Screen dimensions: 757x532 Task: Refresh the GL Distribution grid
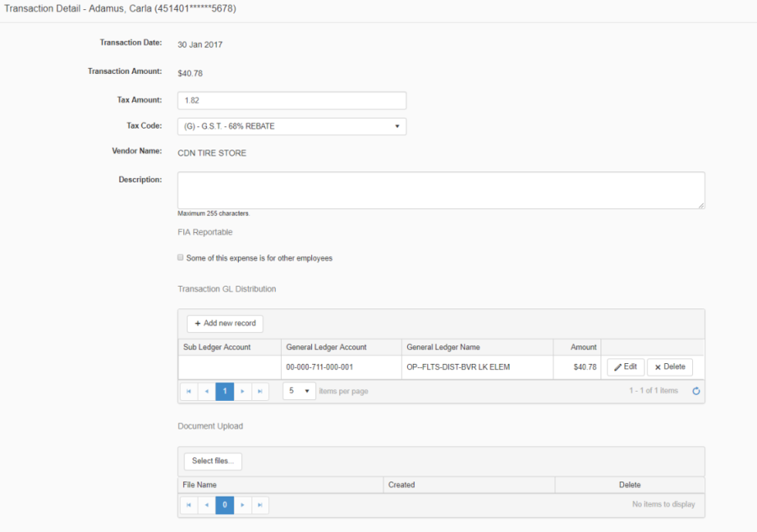(696, 392)
